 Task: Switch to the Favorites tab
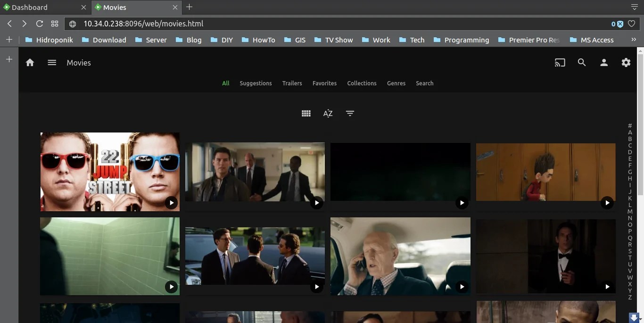324,83
